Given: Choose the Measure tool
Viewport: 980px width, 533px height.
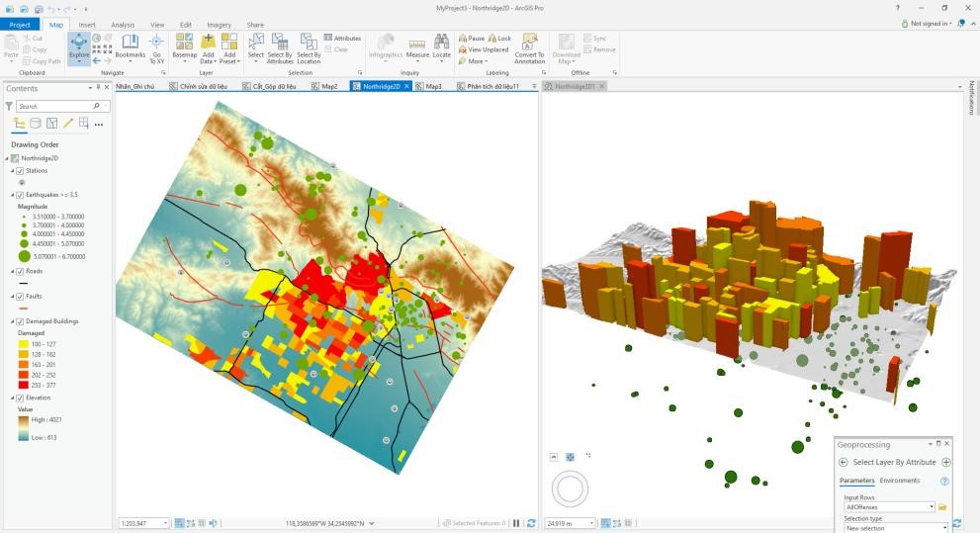Looking at the screenshot, I should (x=417, y=47).
